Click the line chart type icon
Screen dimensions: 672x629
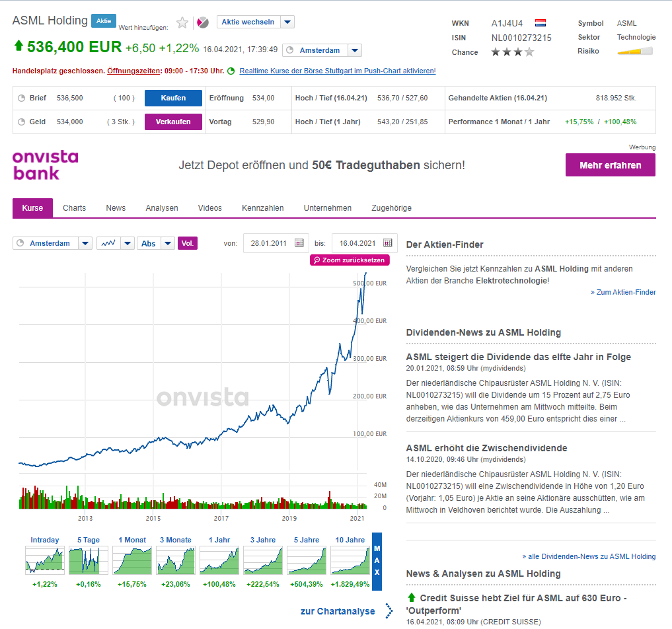pyautogui.click(x=108, y=243)
